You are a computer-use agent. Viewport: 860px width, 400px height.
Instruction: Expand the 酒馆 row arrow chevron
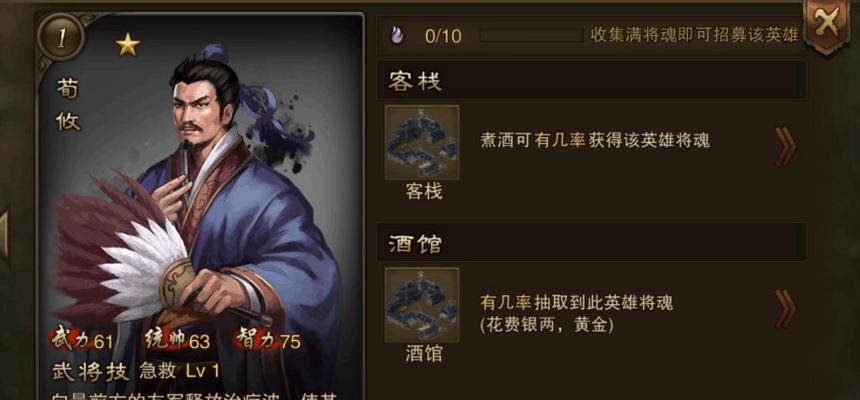(785, 309)
